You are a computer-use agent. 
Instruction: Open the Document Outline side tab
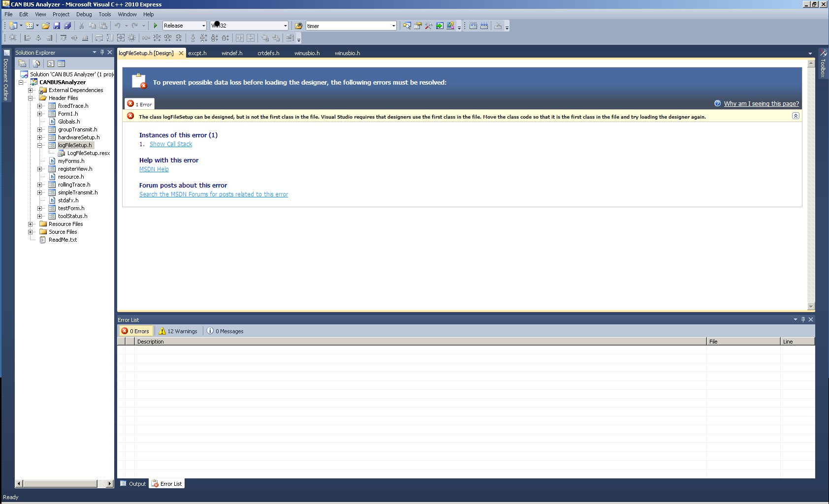[x=6, y=76]
